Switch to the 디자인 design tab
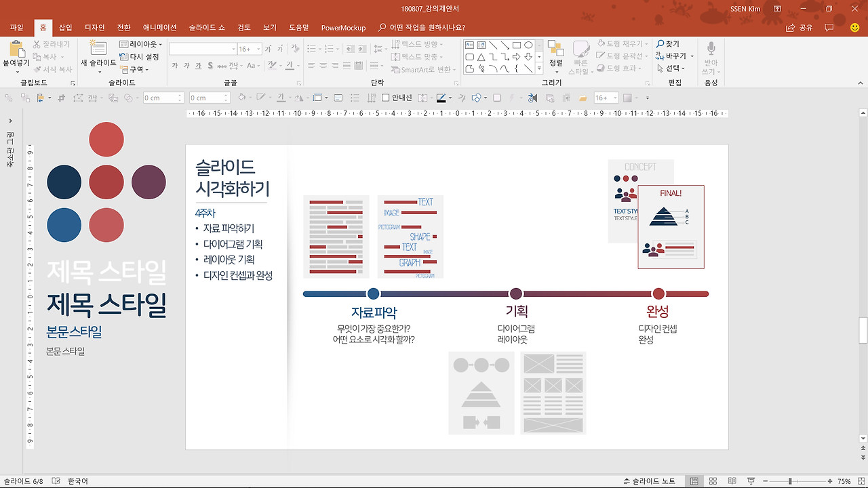The height and width of the screenshot is (488, 868). (95, 28)
